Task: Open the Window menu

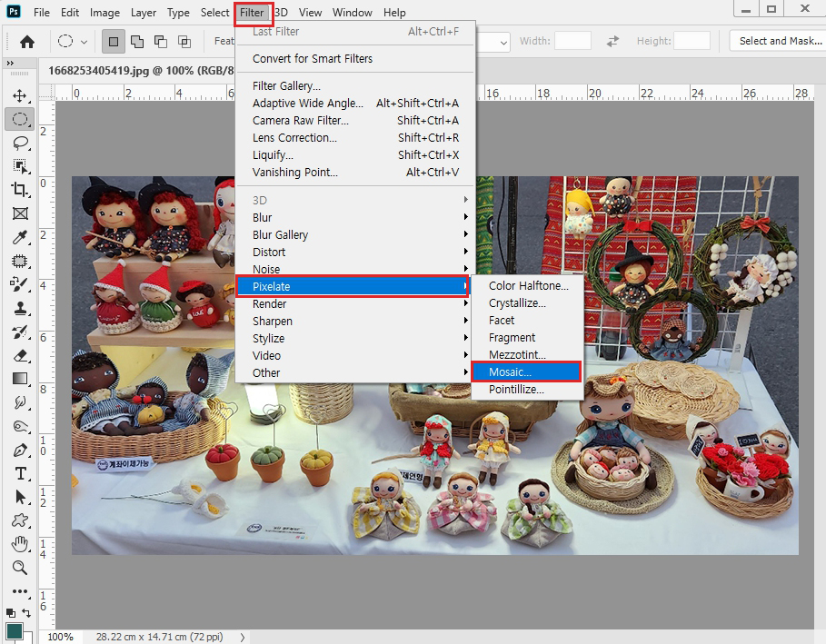Action: tap(353, 13)
